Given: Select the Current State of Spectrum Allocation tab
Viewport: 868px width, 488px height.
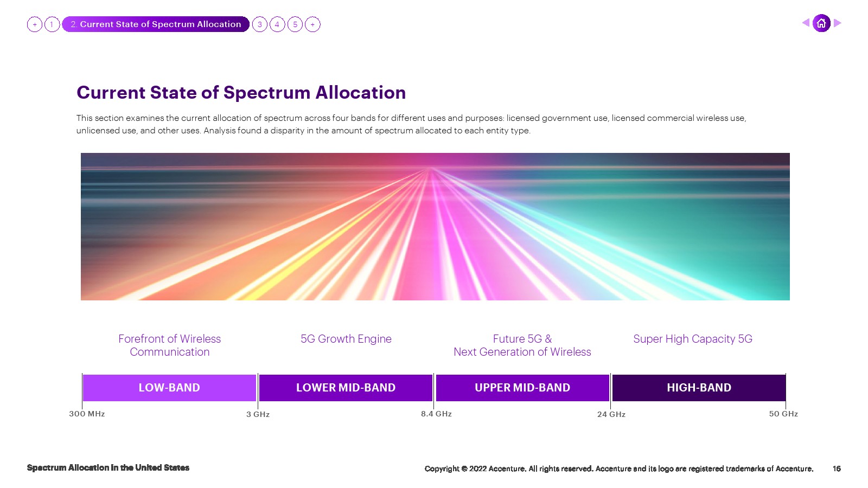Looking at the screenshot, I should 156,24.
